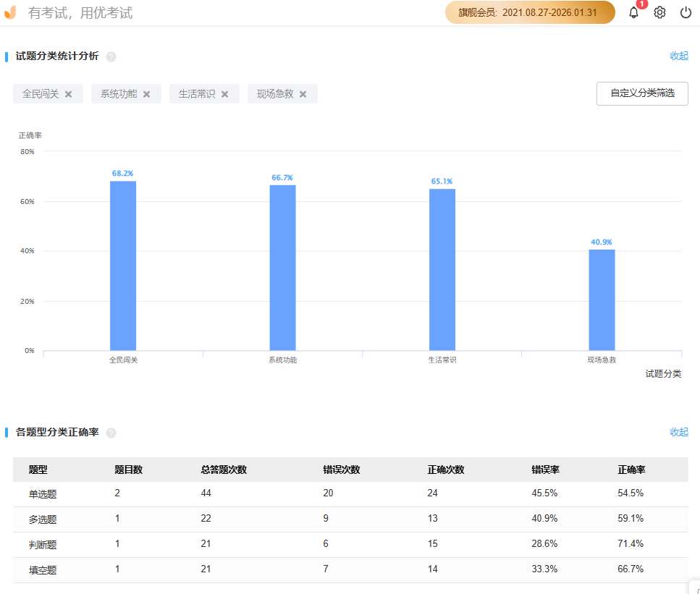Click the 旗舰会员 membership badge
The width and height of the screenshot is (700, 594).
530,12
